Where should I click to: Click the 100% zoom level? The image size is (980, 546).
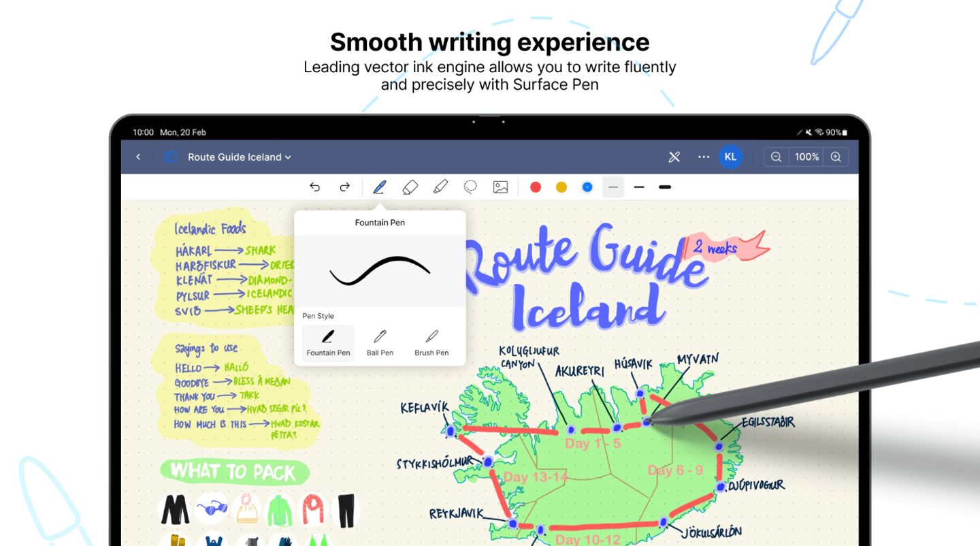(x=807, y=157)
